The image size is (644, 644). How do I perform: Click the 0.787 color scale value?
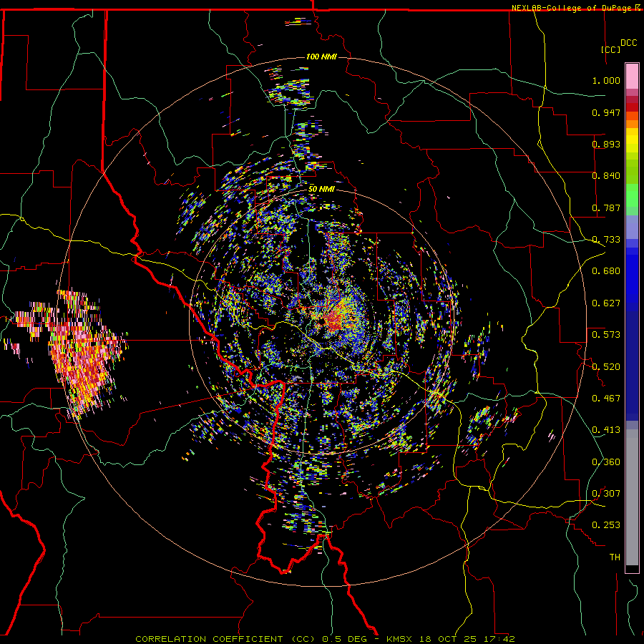point(606,208)
